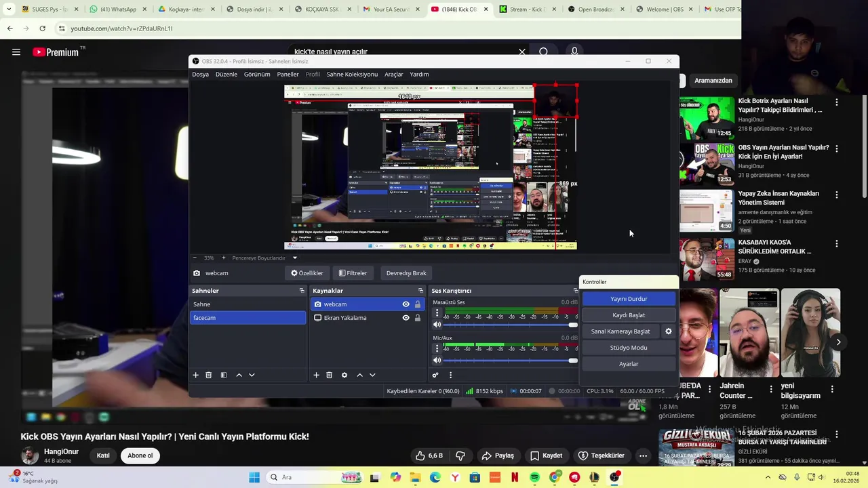Screen dimensions: 868x488
Task: Undock the Kaynaklar panel
Action: [x=420, y=291]
